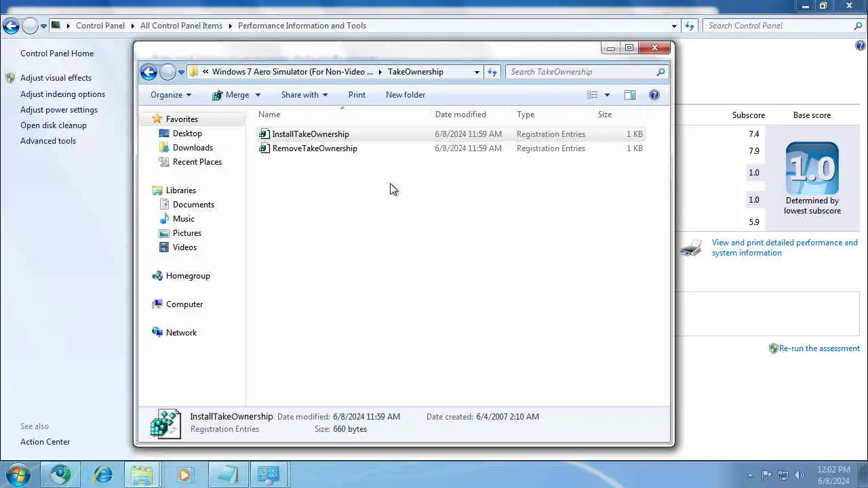Toggle the preview pane icon
This screenshot has height=488, width=868.
(x=630, y=95)
